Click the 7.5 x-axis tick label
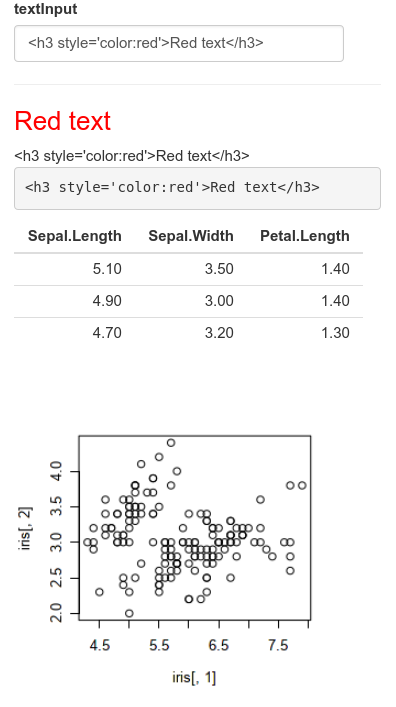 pyautogui.click(x=278, y=646)
